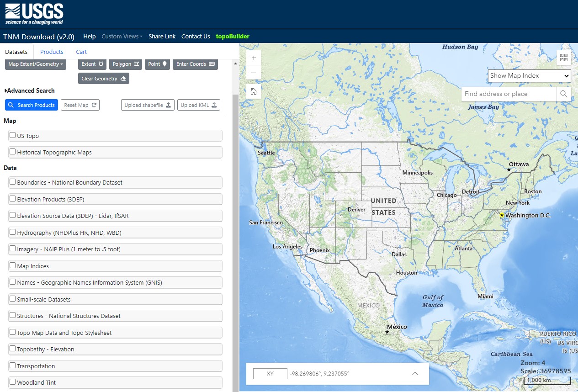Open the topoBuilder link
This screenshot has height=392, width=578.
point(233,36)
